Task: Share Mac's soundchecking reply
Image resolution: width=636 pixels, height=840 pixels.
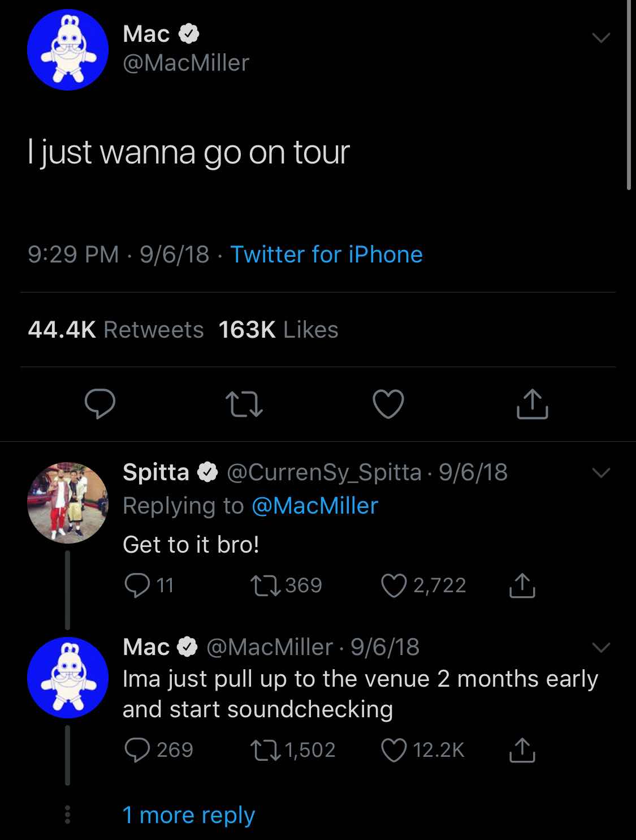Action: pos(522,750)
